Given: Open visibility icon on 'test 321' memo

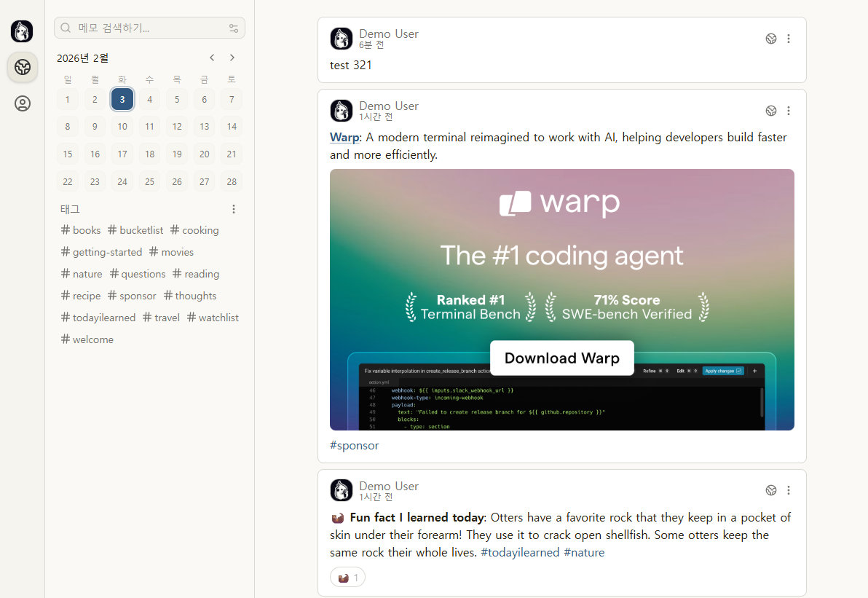Looking at the screenshot, I should (x=771, y=39).
